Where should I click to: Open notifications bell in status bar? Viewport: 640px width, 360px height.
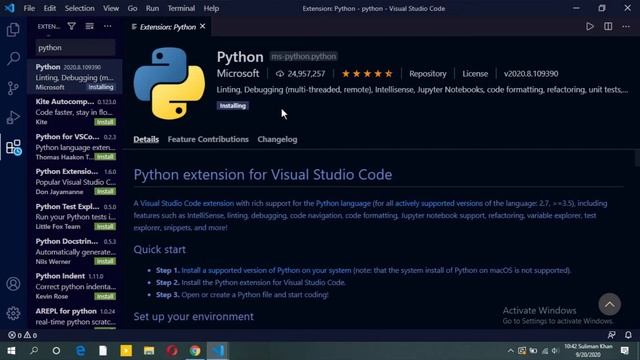click(x=628, y=335)
